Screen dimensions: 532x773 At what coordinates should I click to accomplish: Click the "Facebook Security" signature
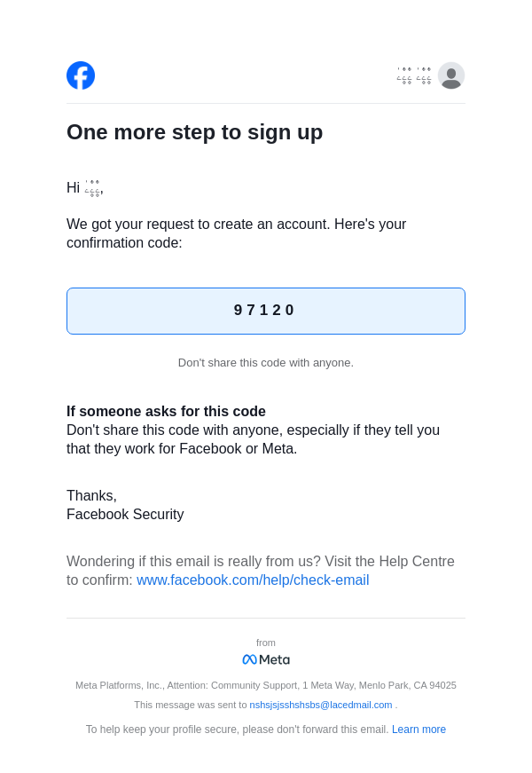(125, 515)
